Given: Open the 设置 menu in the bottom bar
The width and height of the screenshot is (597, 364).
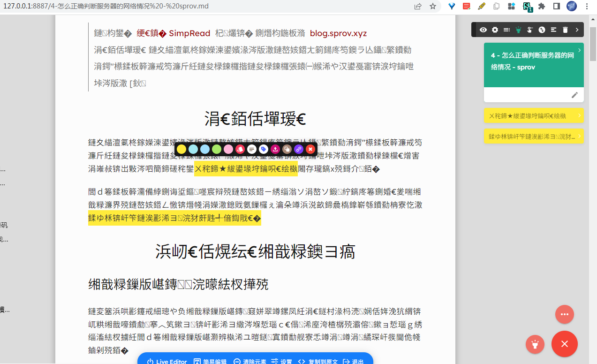Looking at the screenshot, I should (x=285, y=362).
